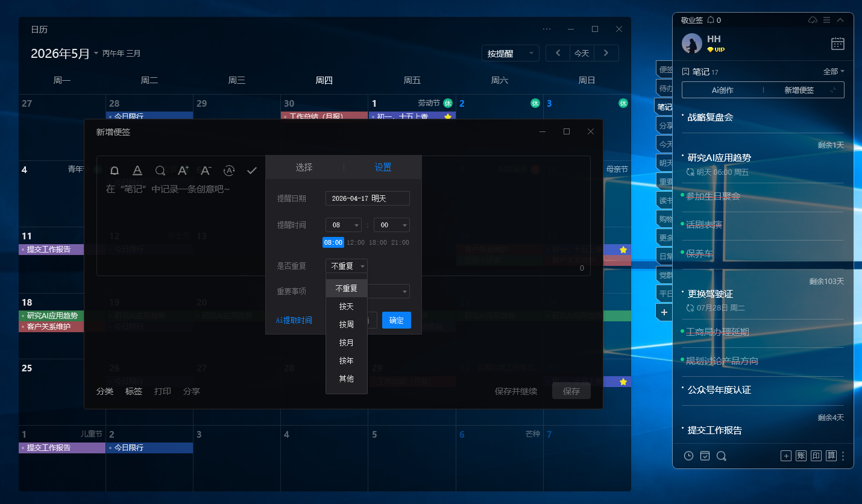Image resolution: width=862 pixels, height=504 pixels.
Task: Choose 其他 from repeat list
Action: coord(347,379)
